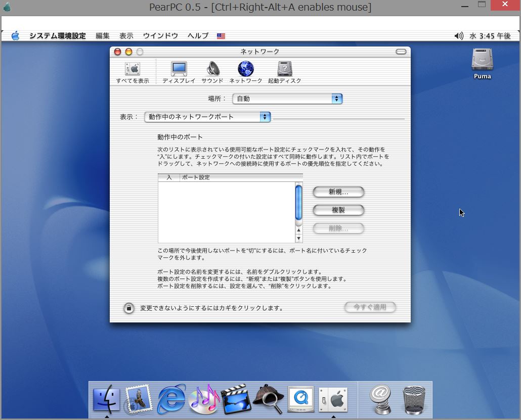Click the ポート設定 column header
The width and height of the screenshot is (521, 420).
pos(241,177)
